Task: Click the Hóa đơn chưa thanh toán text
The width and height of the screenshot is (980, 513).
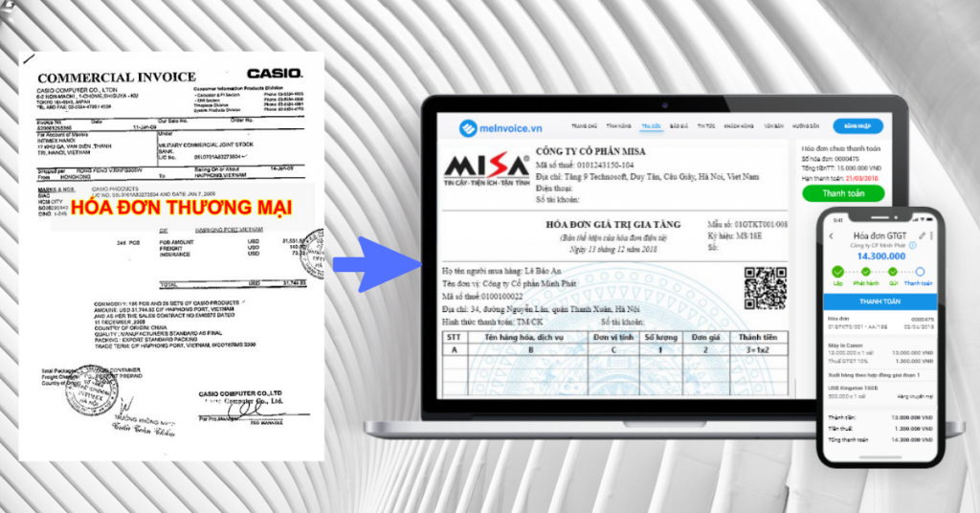Action: click(x=840, y=148)
